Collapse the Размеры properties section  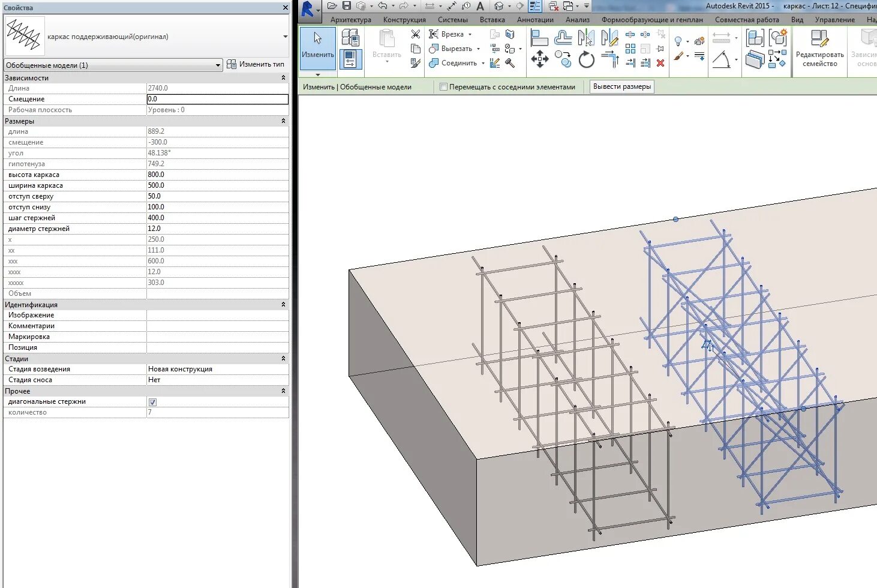[x=283, y=120]
